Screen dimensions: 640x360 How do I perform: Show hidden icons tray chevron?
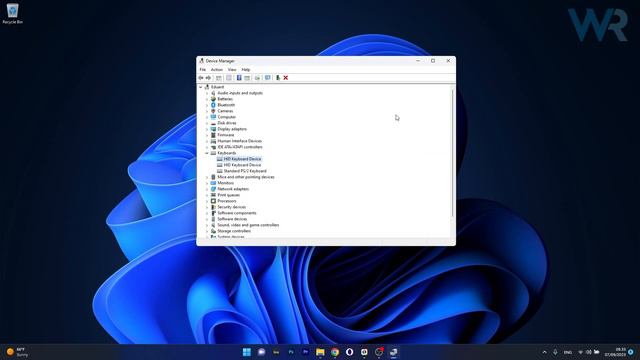click(x=544, y=352)
